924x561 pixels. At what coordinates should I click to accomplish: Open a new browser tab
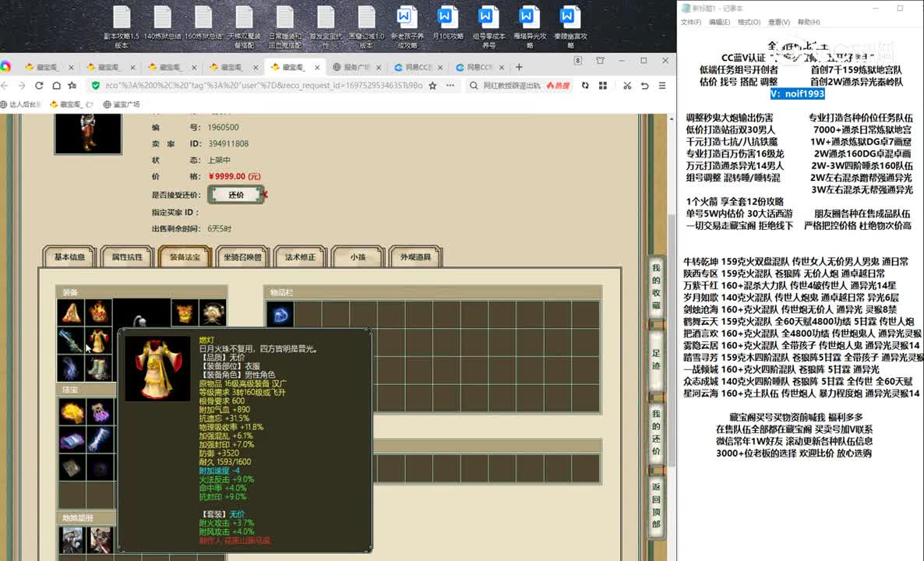pyautogui.click(x=519, y=67)
